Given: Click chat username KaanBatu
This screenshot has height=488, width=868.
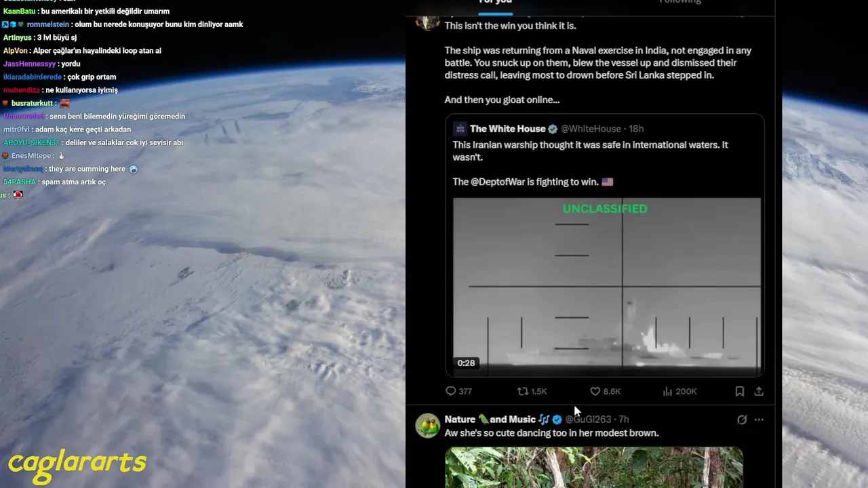Looking at the screenshot, I should tap(19, 12).
